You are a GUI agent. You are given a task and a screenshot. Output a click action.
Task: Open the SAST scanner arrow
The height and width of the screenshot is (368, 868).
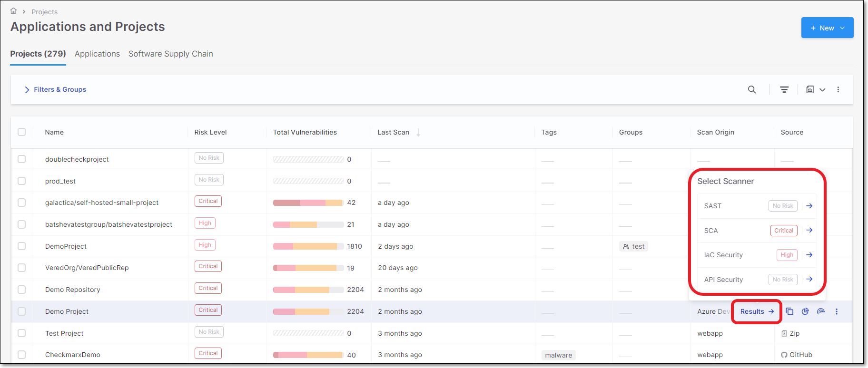[809, 206]
